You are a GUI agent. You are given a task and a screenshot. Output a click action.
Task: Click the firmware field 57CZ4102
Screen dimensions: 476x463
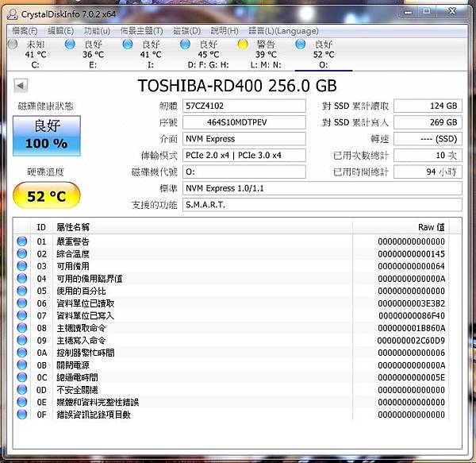pyautogui.click(x=244, y=106)
